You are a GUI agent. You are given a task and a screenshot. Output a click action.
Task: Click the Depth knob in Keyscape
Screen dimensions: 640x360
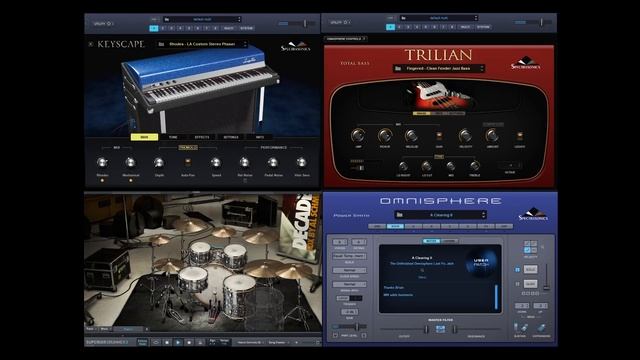[159, 162]
